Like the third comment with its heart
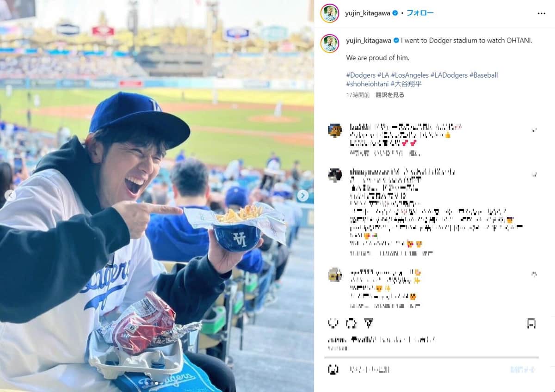The image size is (555, 392). click(x=534, y=275)
